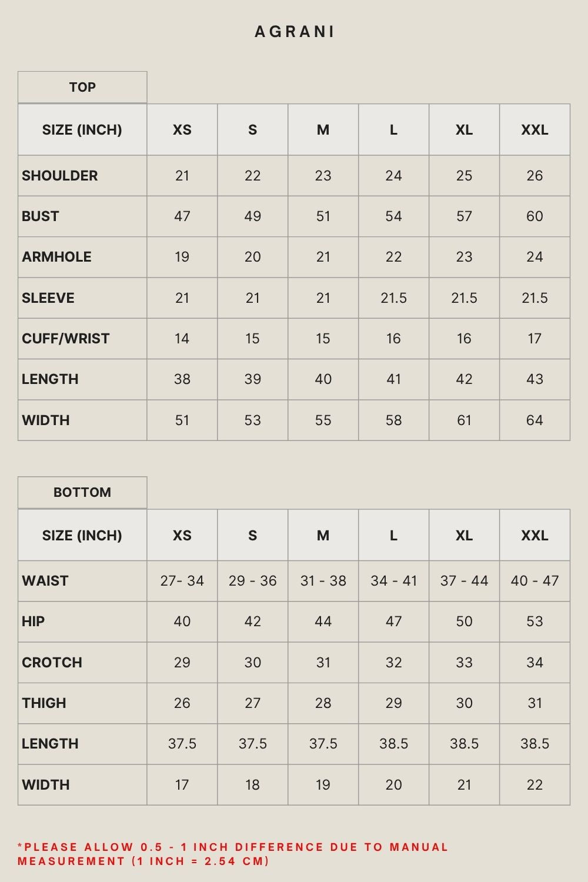
Task: Select the SLEEVE row label
Action: [48, 298]
